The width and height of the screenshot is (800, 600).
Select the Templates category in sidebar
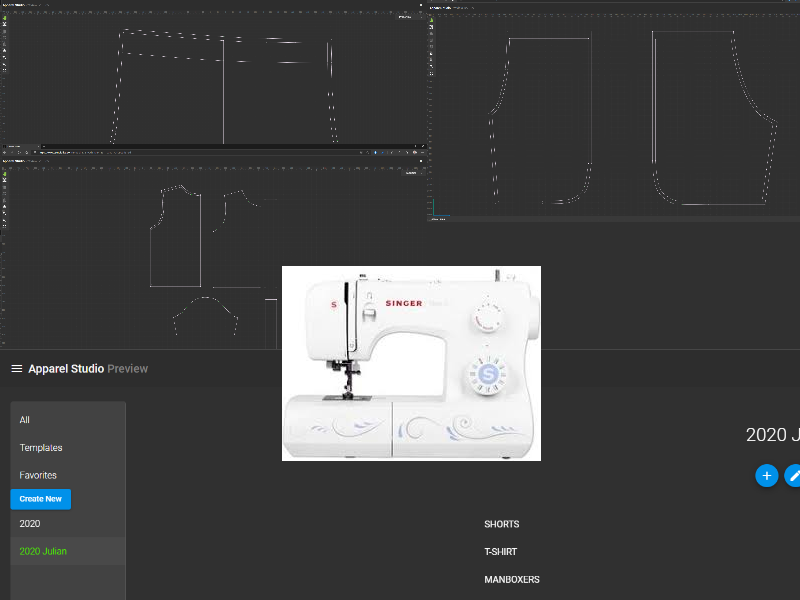point(68,447)
